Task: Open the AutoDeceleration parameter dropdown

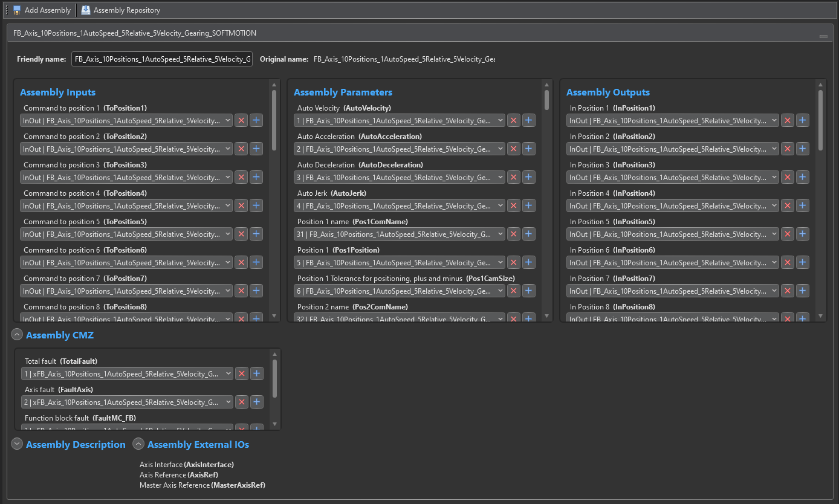Action: click(400, 177)
